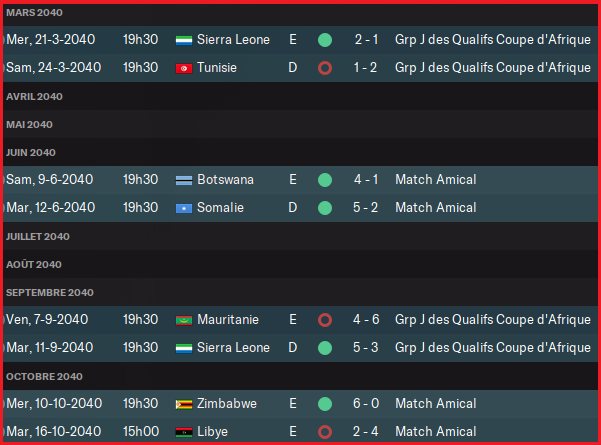Click the red loss indicator for Tunisie match
Screen dimensions: 601x445
click(x=324, y=68)
